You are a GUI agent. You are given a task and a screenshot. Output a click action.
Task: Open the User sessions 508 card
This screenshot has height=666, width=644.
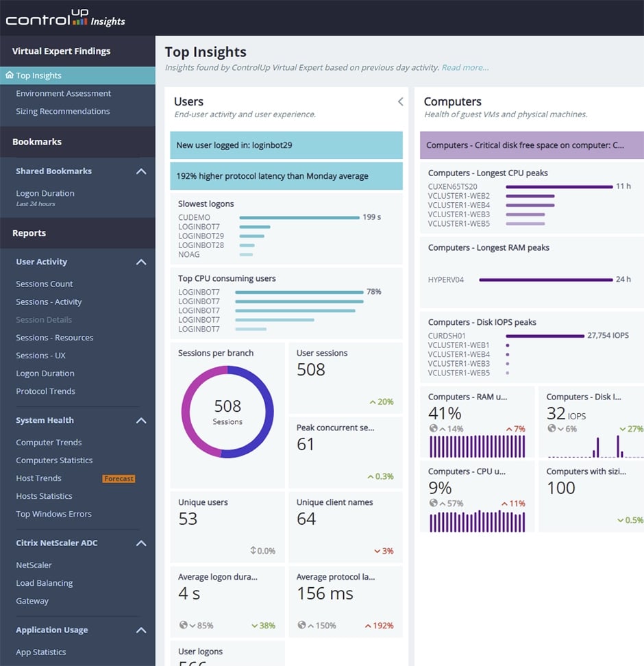345,378
